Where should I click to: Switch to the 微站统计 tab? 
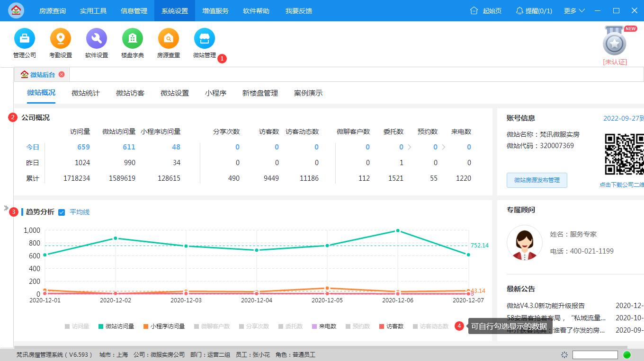click(x=85, y=93)
